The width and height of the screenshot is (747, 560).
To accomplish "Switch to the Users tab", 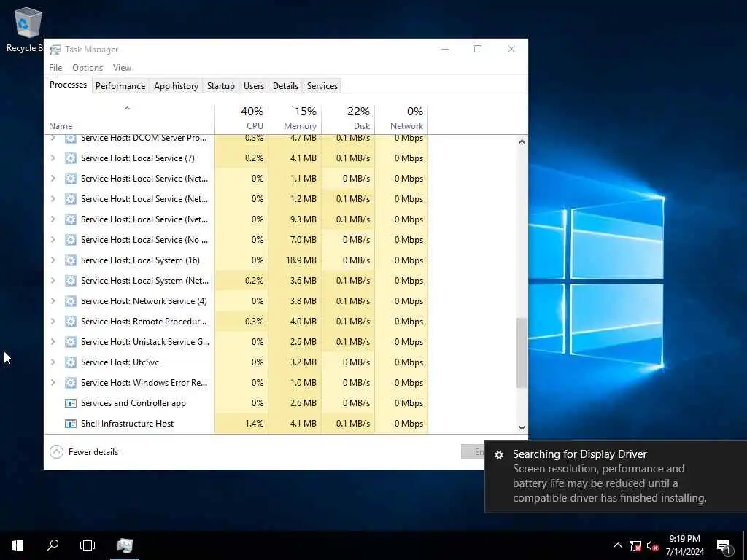I will [253, 86].
